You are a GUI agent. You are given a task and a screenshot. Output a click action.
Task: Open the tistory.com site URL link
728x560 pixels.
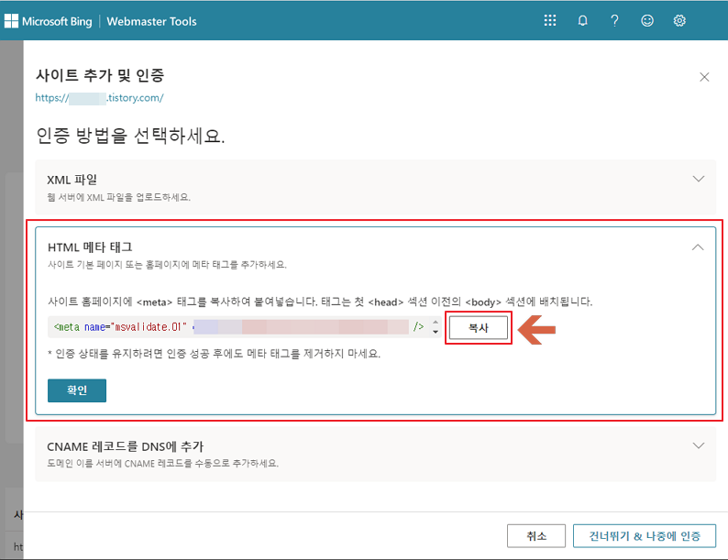99,98
